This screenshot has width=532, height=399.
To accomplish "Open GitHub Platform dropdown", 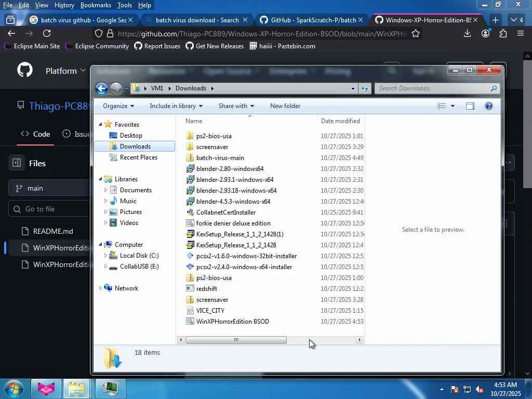I will click(65, 71).
